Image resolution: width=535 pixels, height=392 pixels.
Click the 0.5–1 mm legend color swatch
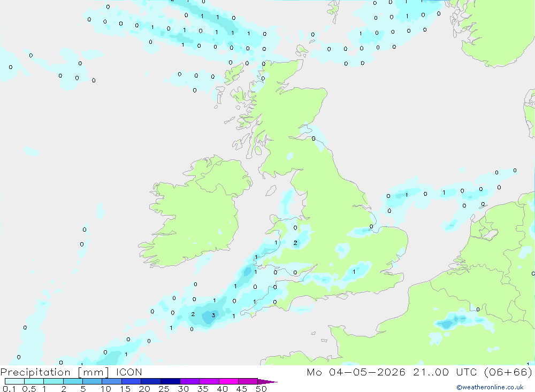click(34, 381)
